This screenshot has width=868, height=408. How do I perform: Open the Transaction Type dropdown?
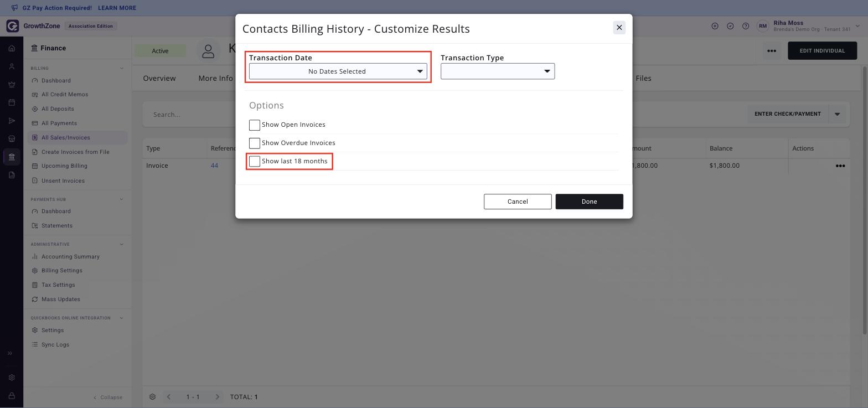[x=498, y=71]
